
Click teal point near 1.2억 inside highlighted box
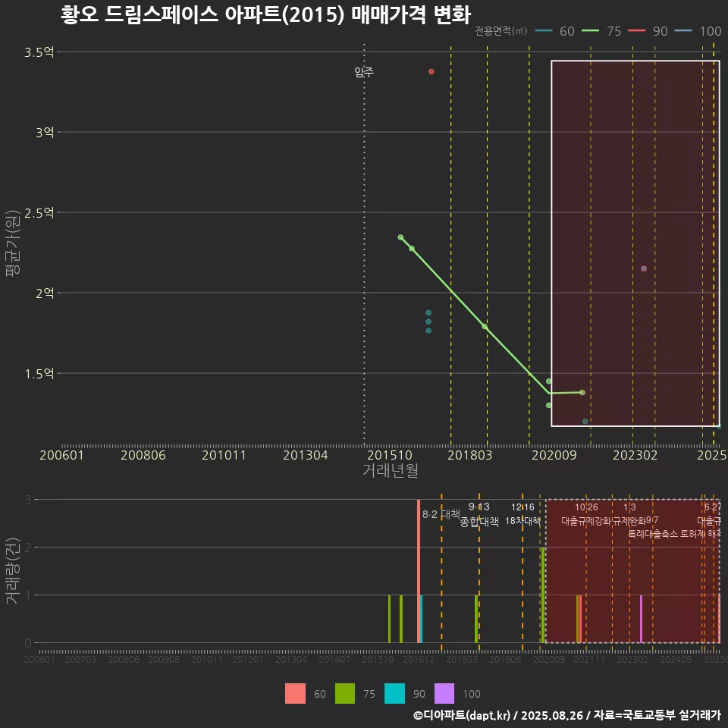(585, 421)
